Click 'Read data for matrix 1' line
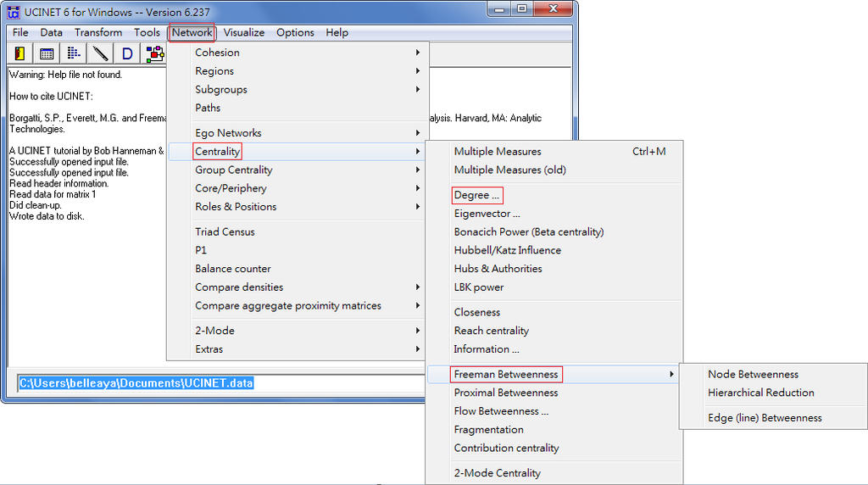This screenshot has height=485, width=868. click(x=53, y=194)
